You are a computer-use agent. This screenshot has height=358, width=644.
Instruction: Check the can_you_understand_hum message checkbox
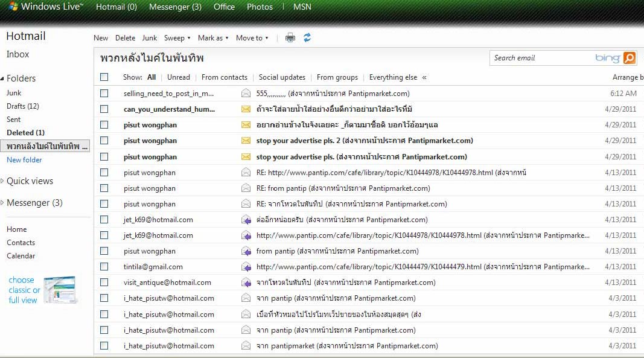click(104, 109)
